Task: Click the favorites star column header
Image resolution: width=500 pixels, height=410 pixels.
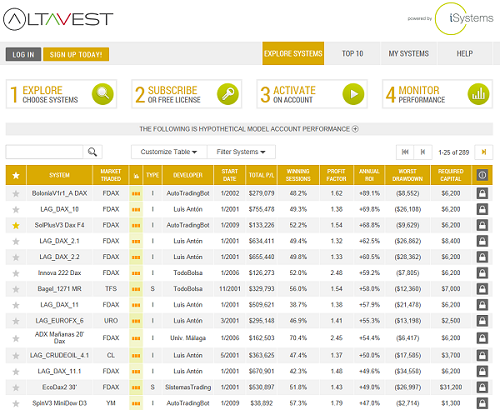Action: (x=16, y=175)
